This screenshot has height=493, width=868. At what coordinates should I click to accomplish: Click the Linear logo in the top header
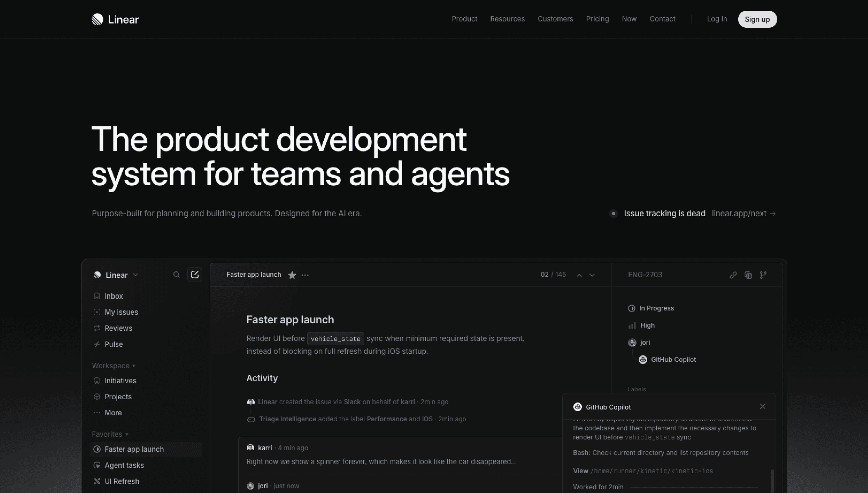pos(115,19)
